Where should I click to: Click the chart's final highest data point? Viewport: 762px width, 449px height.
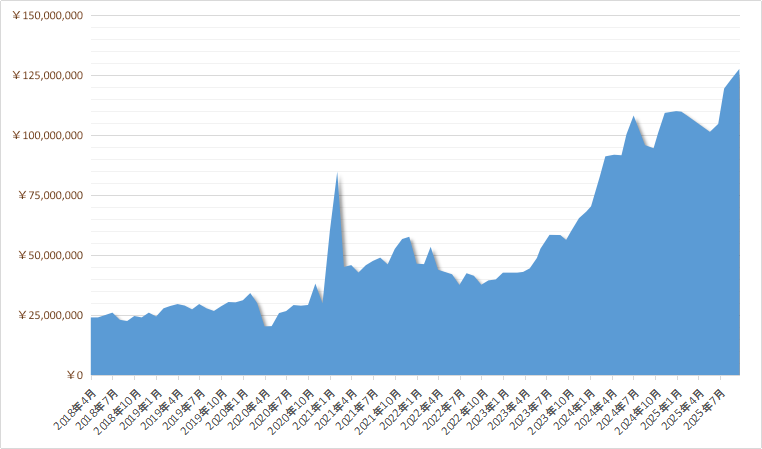coord(738,71)
